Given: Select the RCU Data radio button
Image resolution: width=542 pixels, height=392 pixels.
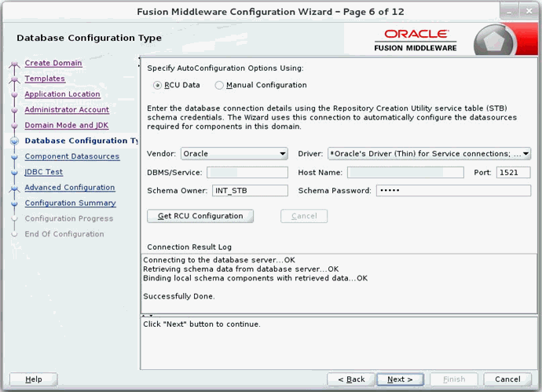Looking at the screenshot, I should tap(157, 85).
